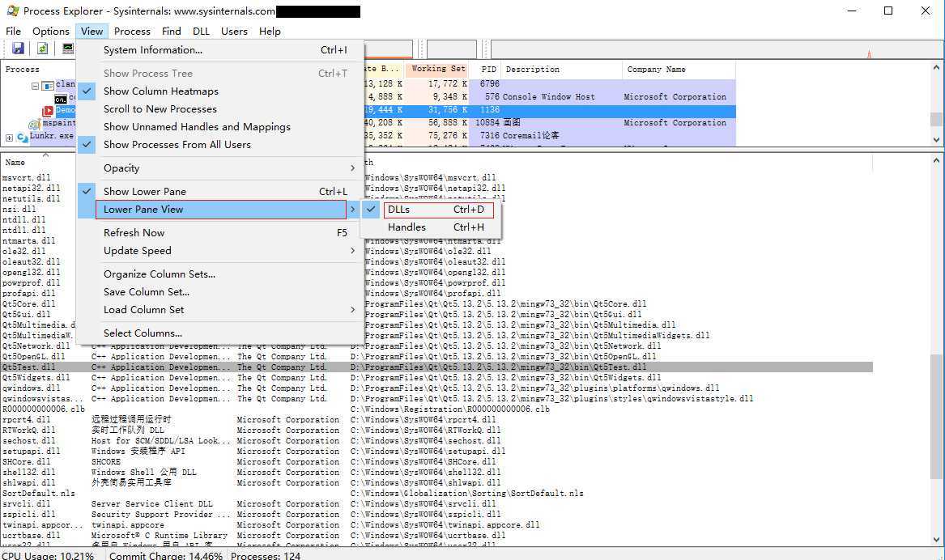945x560 pixels.
Task: Click the upper pane scrollbar up arrow
Action: pyautogui.click(x=936, y=67)
